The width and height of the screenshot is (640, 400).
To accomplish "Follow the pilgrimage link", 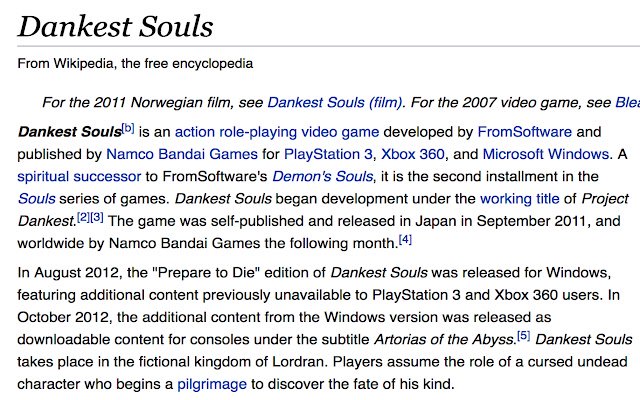I will tap(212, 384).
